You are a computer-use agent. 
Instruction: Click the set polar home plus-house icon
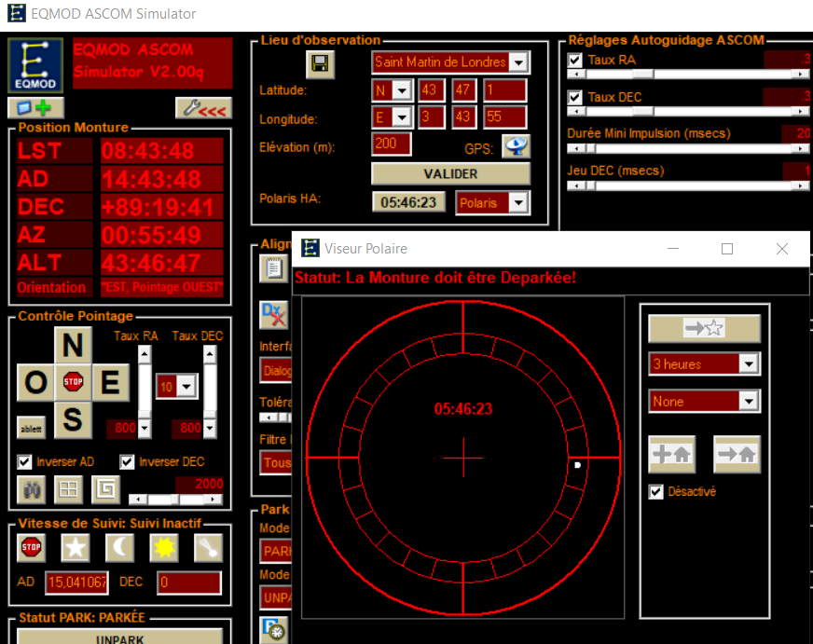672,455
